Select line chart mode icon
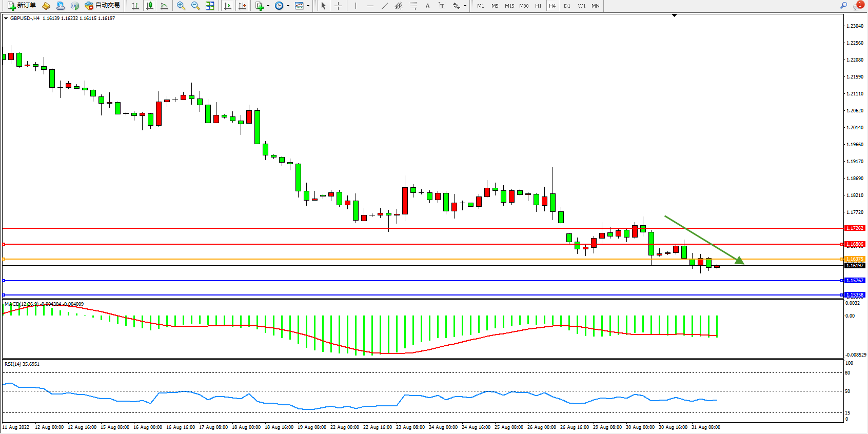Viewport: 868px width, 434px height. tap(164, 6)
